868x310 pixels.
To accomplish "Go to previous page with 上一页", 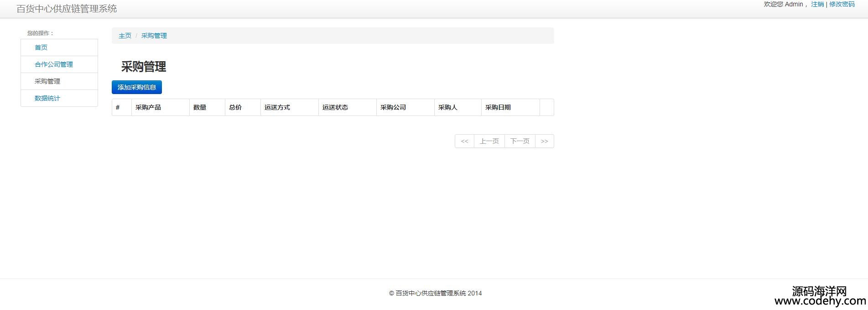I will pyautogui.click(x=489, y=141).
